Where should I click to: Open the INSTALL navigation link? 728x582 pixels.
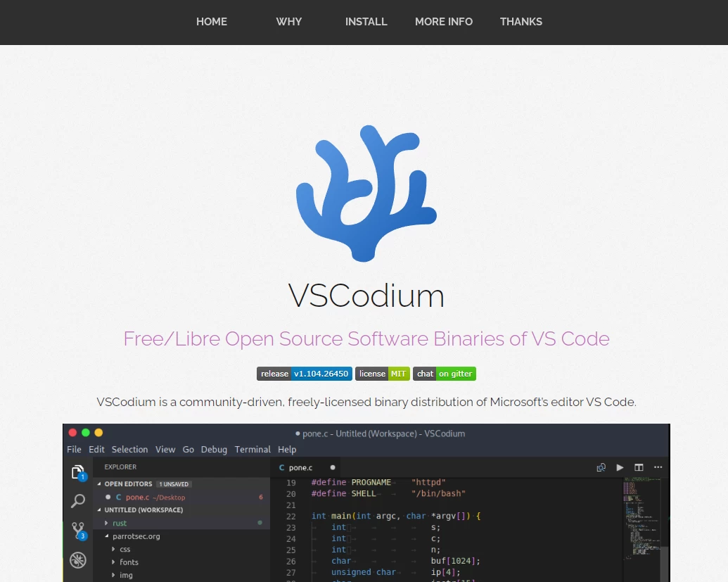[366, 22]
